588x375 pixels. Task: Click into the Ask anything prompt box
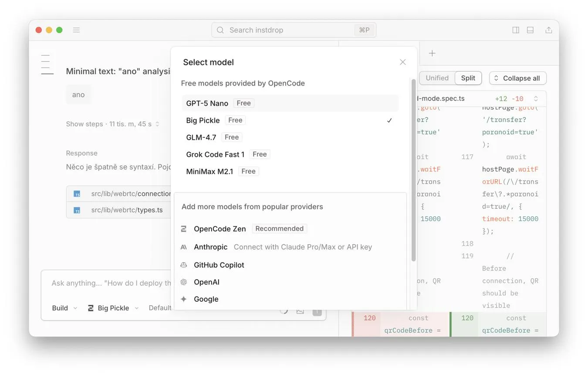pos(112,283)
